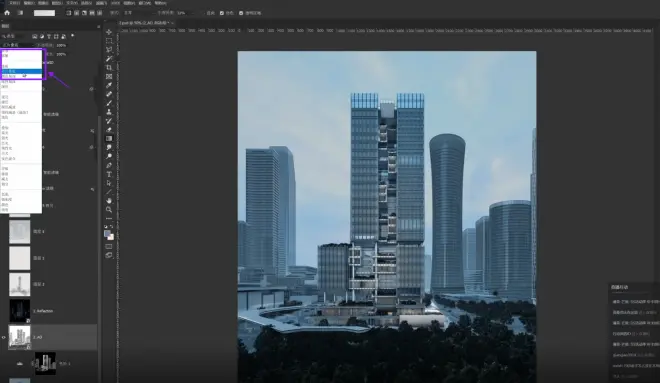Select the Healing Brush tool
The width and height of the screenshot is (660, 383).
pos(109,94)
